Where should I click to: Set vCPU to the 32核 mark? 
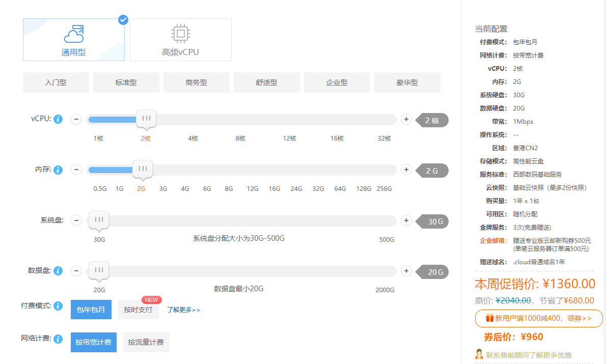coord(384,138)
